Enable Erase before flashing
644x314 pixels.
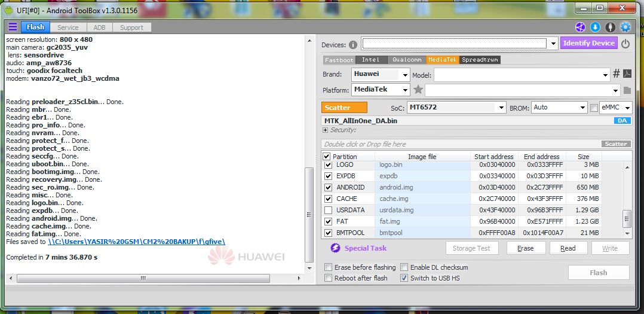click(x=328, y=267)
